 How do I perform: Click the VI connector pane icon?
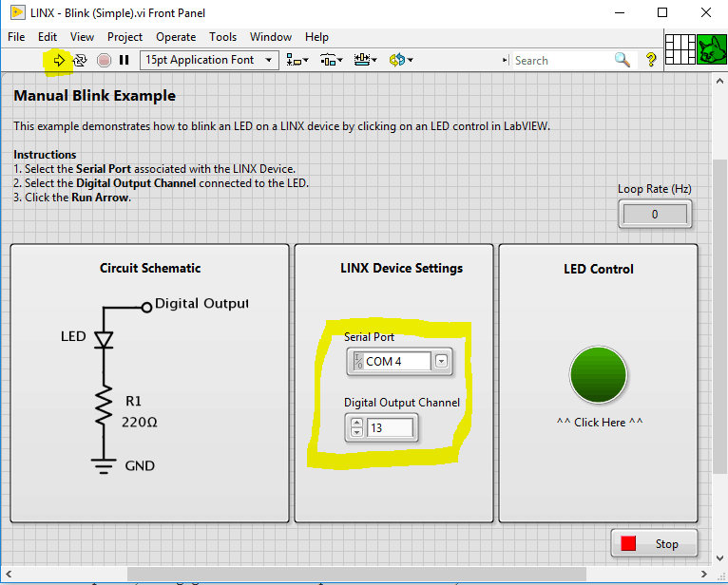point(680,49)
